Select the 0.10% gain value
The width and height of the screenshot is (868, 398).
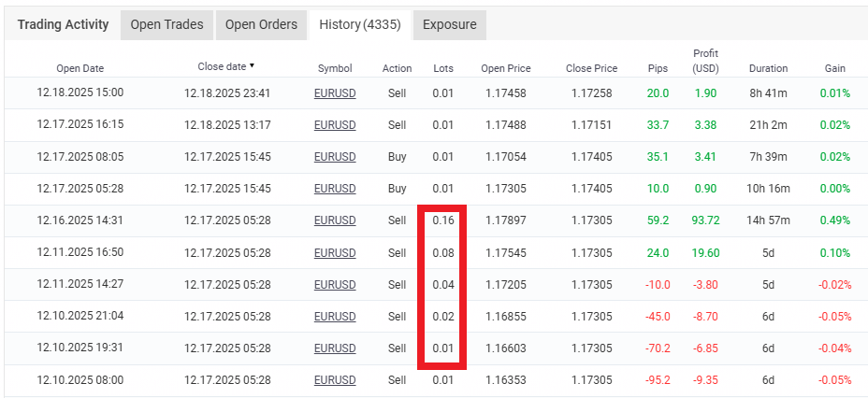tap(835, 253)
